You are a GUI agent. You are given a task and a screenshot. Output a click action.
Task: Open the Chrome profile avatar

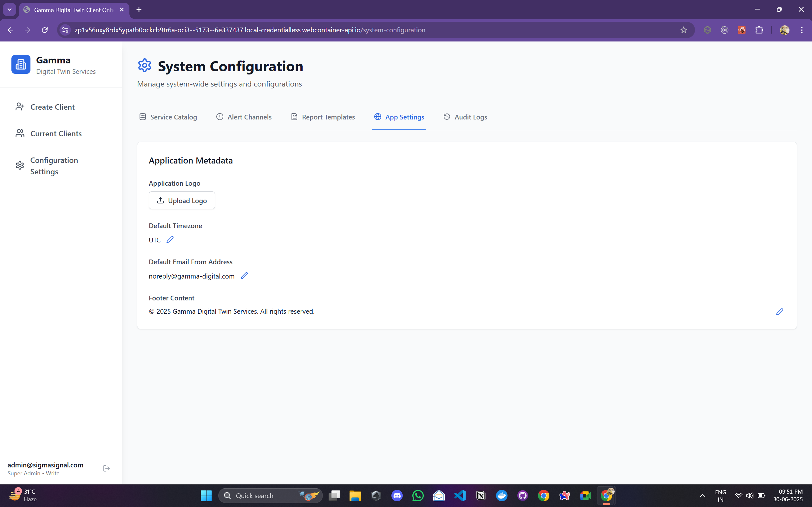784,30
